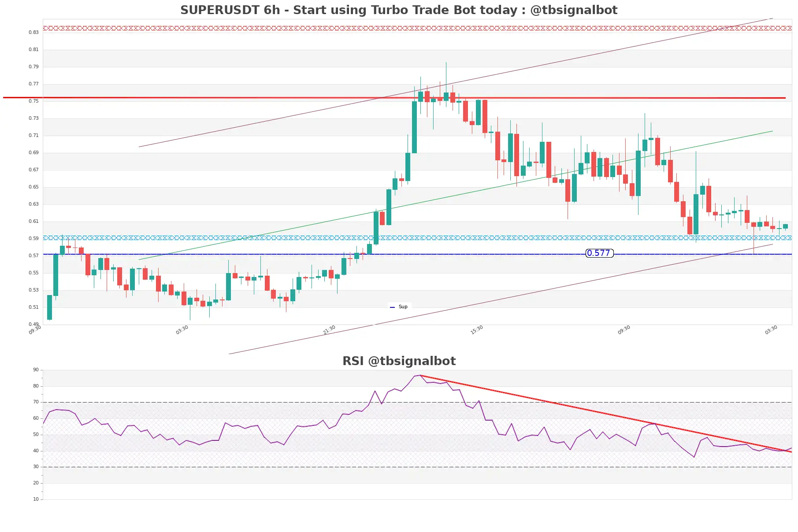Screen dimensions: 798x532
Task: Click the 0.73 price axis label
Action: coord(33,118)
